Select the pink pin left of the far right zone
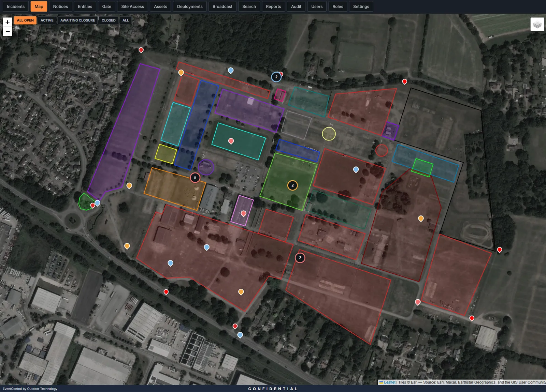This screenshot has height=392, width=546. [x=418, y=302]
